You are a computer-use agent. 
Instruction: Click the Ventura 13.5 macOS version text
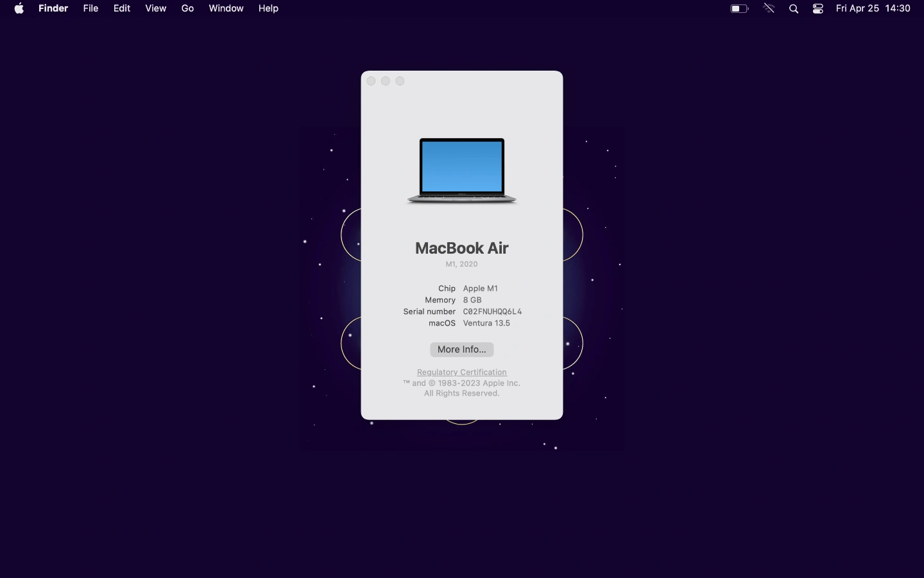pyautogui.click(x=486, y=323)
